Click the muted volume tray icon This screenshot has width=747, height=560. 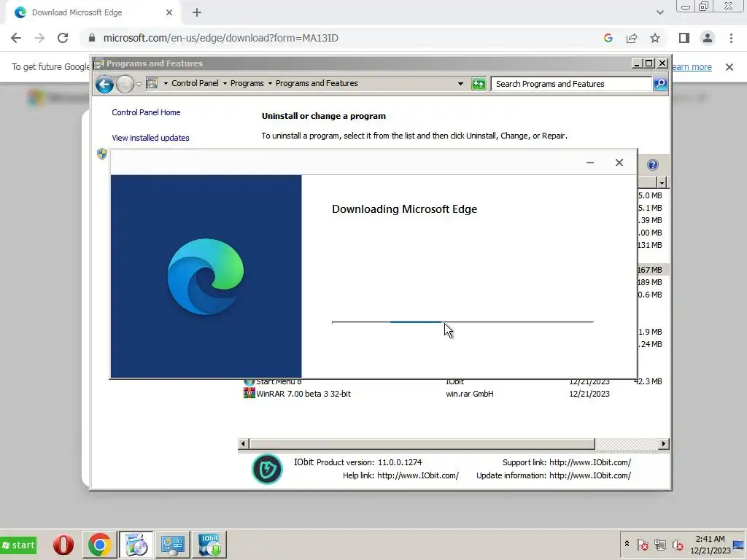(x=677, y=544)
